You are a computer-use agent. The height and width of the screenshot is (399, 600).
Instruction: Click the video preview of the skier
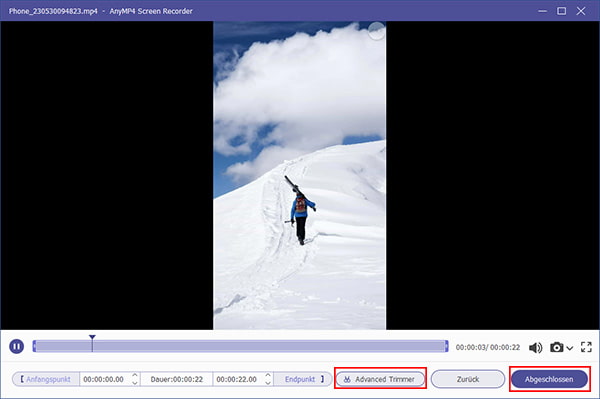pyautogui.click(x=300, y=176)
